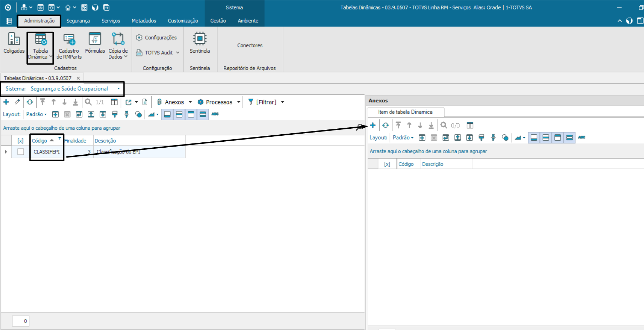Image resolution: width=644 pixels, height=330 pixels.
Task: Click the filter icon on Código header
Action: click(60, 139)
